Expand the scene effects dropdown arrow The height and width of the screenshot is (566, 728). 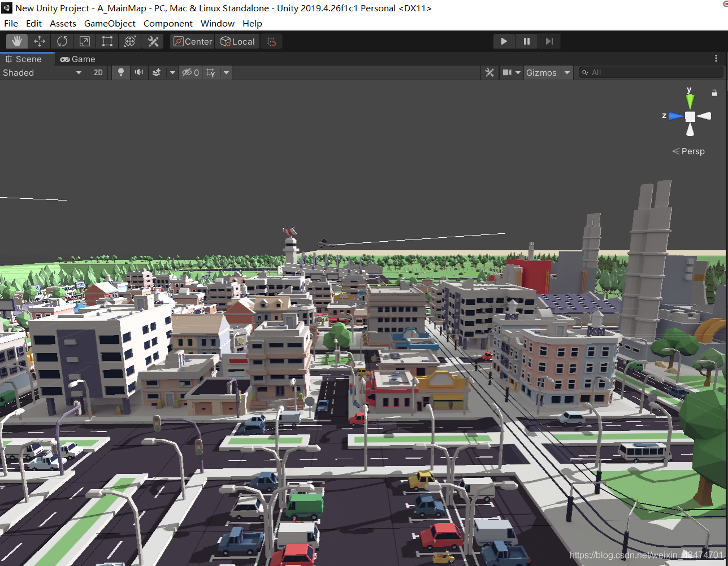tap(172, 72)
